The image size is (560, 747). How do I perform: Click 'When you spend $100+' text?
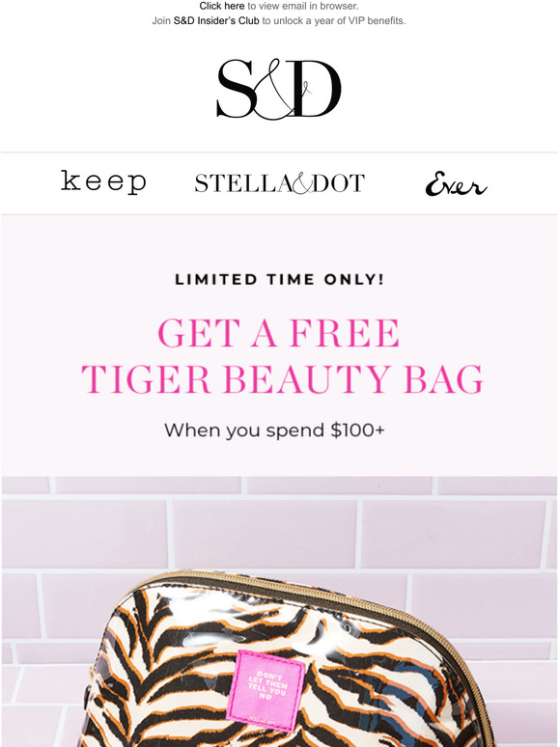(x=274, y=430)
